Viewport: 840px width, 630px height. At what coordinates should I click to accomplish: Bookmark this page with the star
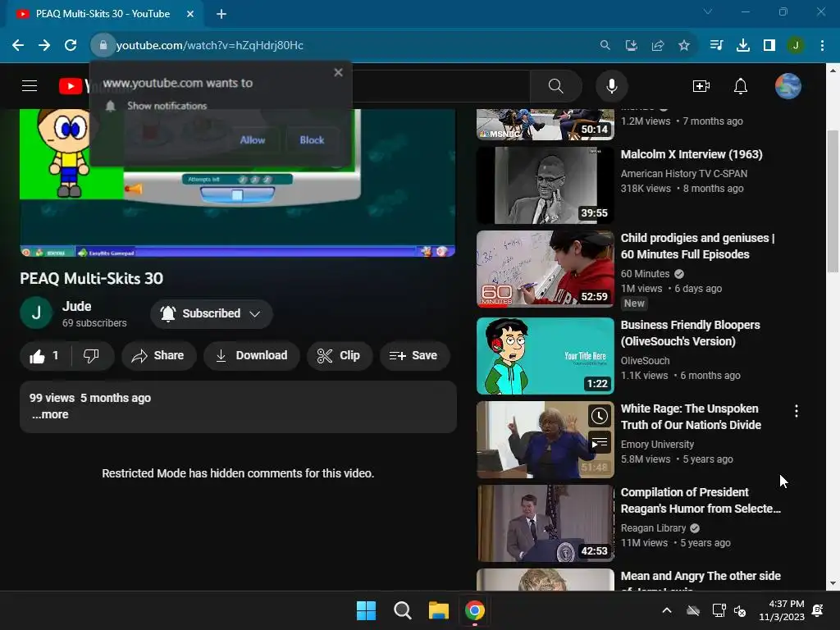coord(684,46)
